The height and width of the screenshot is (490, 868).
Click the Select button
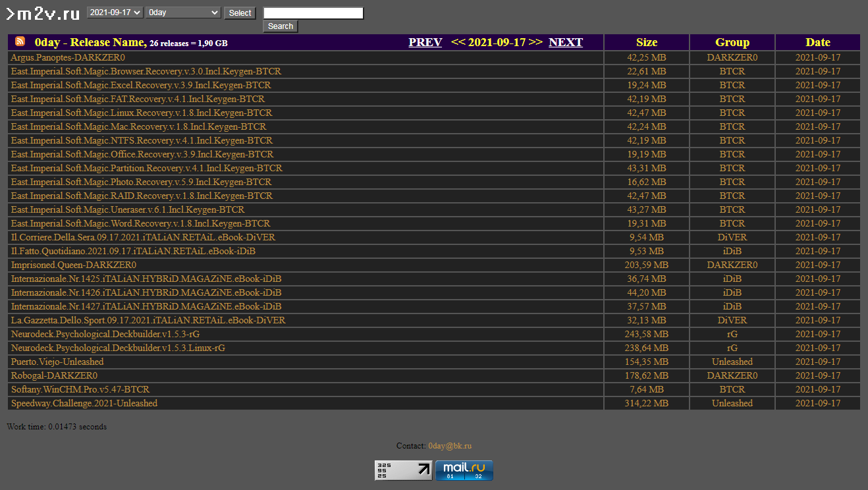pyautogui.click(x=240, y=13)
